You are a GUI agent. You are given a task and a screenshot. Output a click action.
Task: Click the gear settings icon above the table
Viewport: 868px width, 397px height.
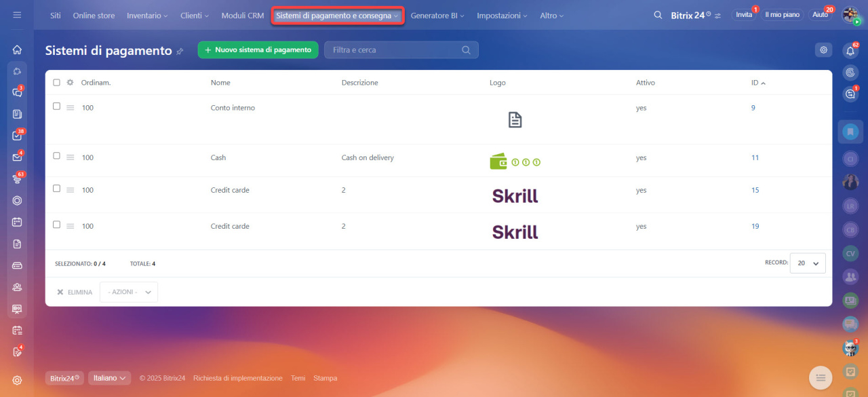click(x=823, y=50)
